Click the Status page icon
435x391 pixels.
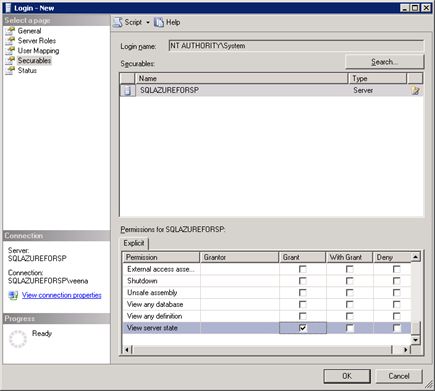(11, 70)
